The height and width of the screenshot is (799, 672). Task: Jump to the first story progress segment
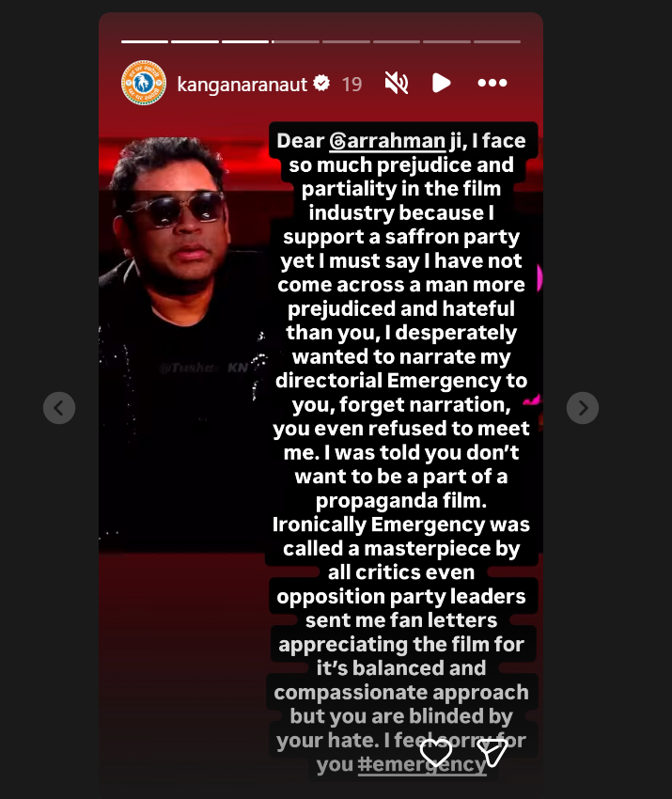[x=145, y=41]
